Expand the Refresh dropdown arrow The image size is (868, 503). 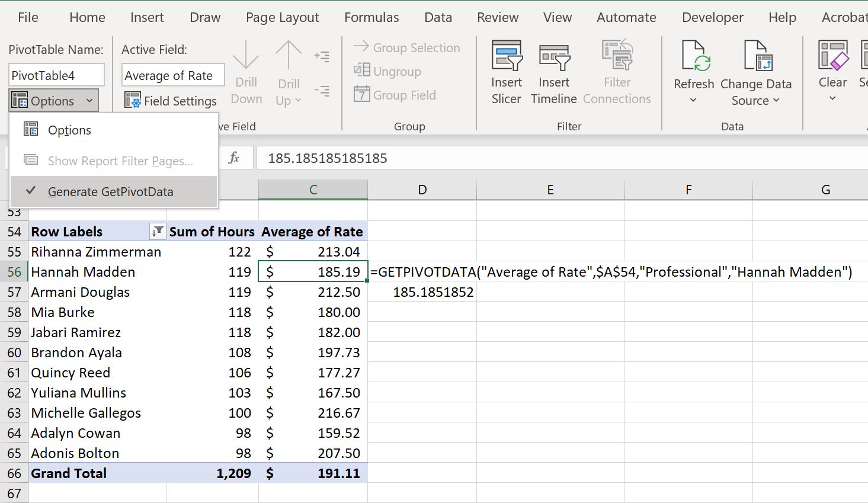(693, 101)
